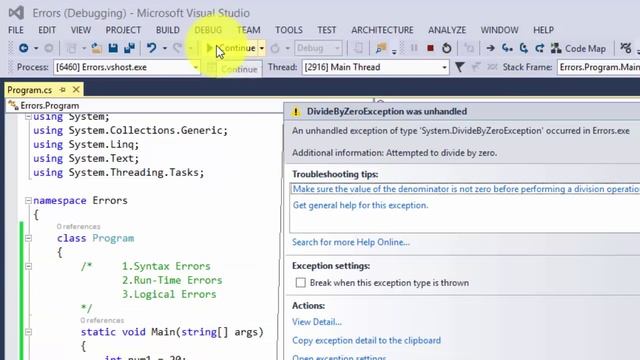Screen dimensions: 640x360
Task: Click the Step Into icon
Action: coord(507,48)
